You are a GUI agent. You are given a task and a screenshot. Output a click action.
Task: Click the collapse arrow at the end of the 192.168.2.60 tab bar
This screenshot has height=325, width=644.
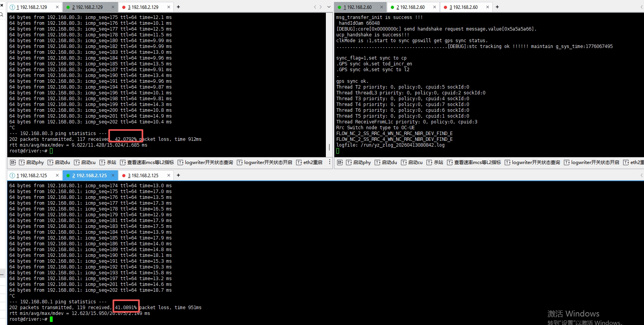pos(642,7)
